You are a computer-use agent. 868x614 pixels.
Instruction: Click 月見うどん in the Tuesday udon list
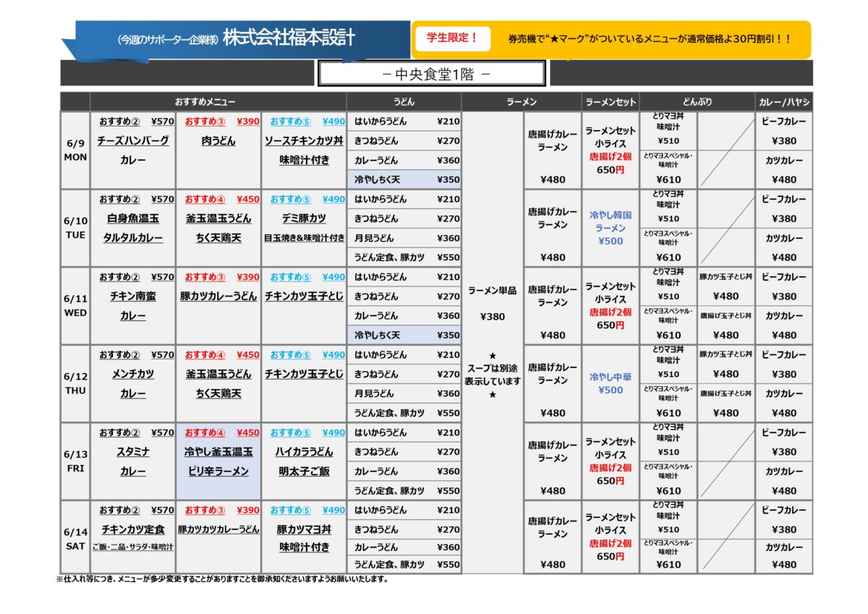click(374, 238)
